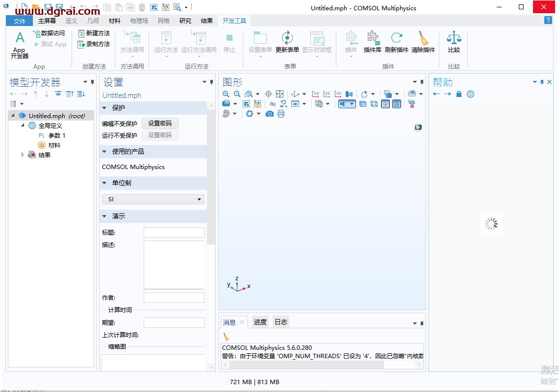Toggle wireframe rendering in graphics toolbar
Image resolution: width=559 pixels, height=392 pixels.
tap(374, 104)
